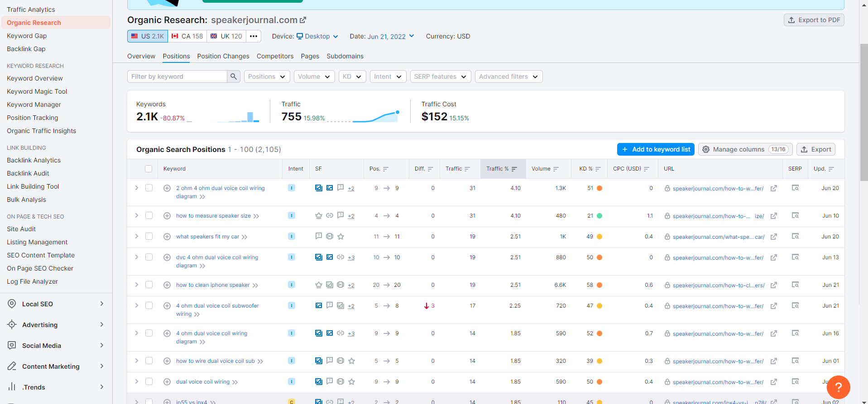The image size is (868, 404).
Task: Switch to the Overview tab
Action: [141, 56]
